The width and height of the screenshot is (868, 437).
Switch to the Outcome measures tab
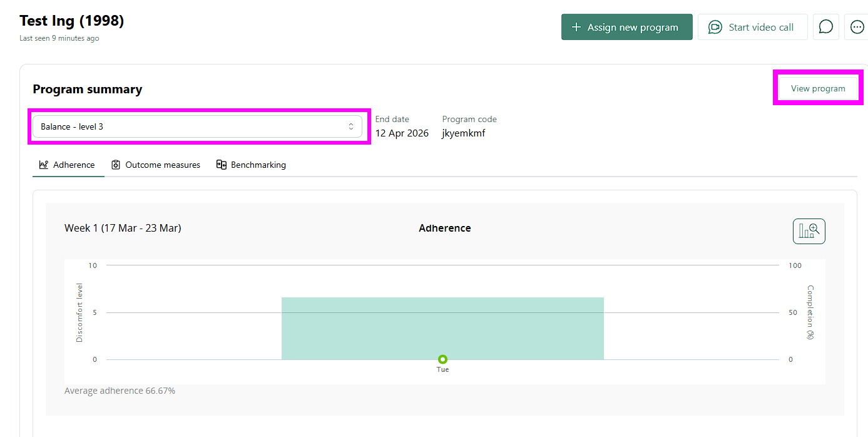(156, 165)
